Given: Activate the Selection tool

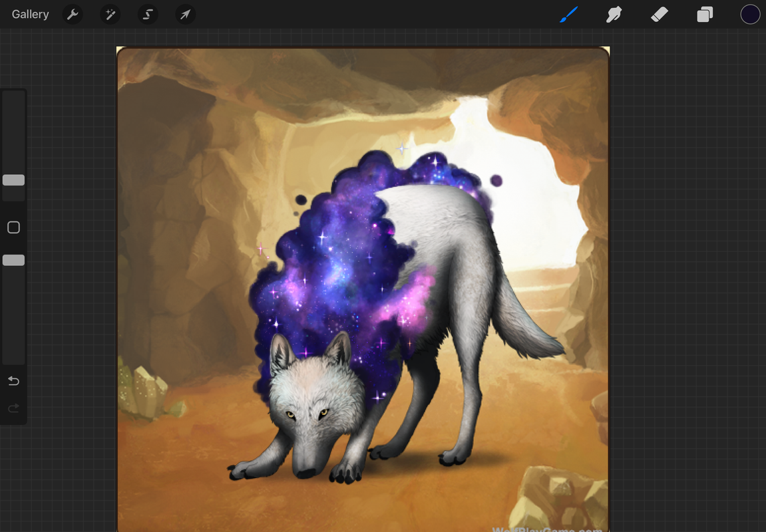Looking at the screenshot, I should pos(148,14).
